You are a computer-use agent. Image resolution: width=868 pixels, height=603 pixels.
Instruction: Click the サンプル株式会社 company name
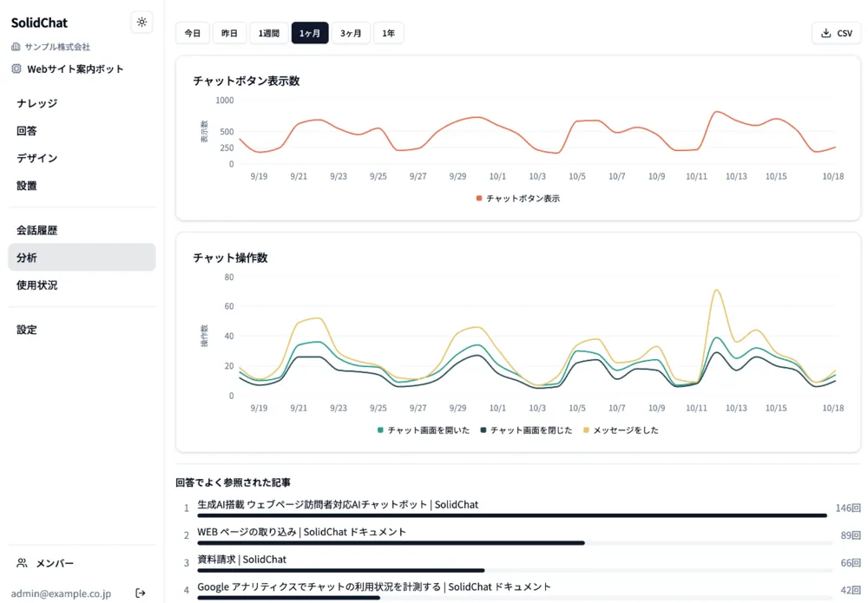57,47
